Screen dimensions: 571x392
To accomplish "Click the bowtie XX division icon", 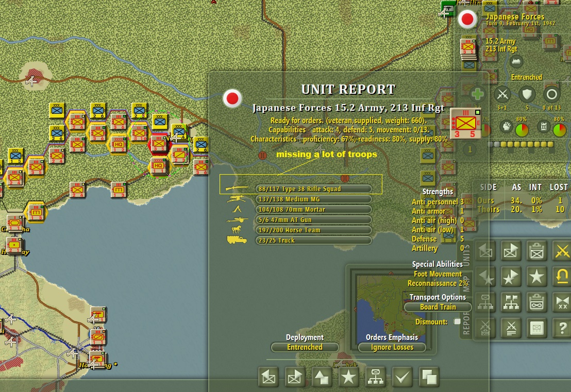I will (x=562, y=302).
